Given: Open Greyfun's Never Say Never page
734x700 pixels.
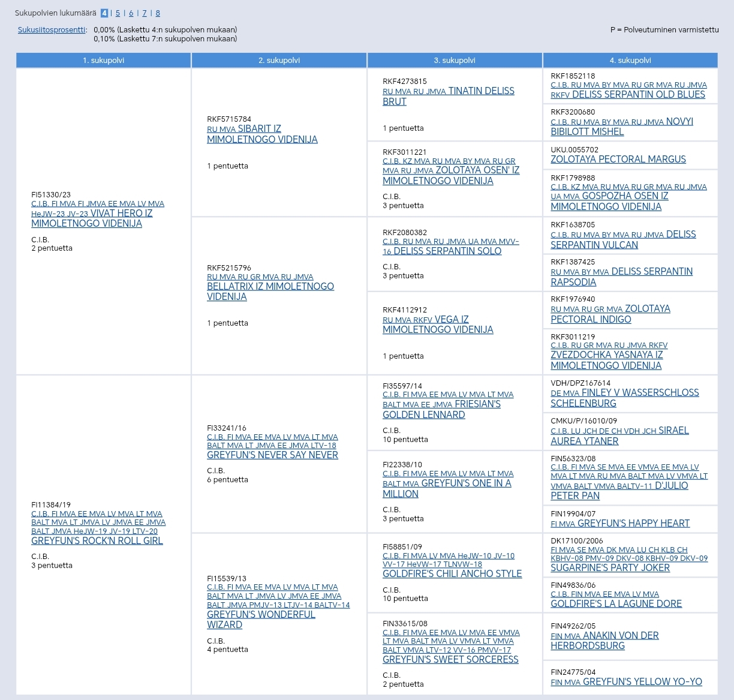Looking at the screenshot, I should pyautogui.click(x=272, y=455).
